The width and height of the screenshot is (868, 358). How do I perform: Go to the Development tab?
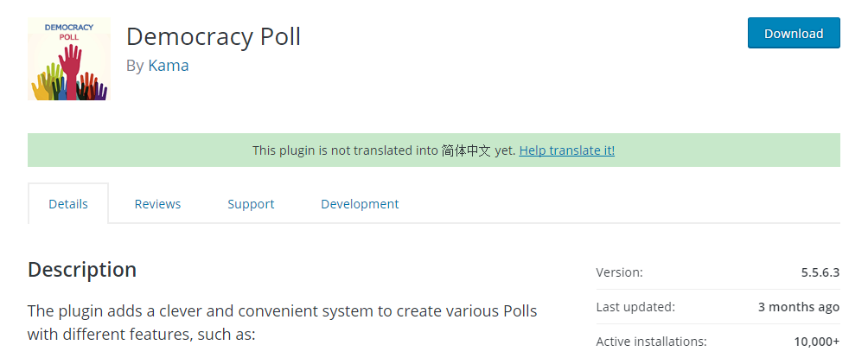pos(360,203)
